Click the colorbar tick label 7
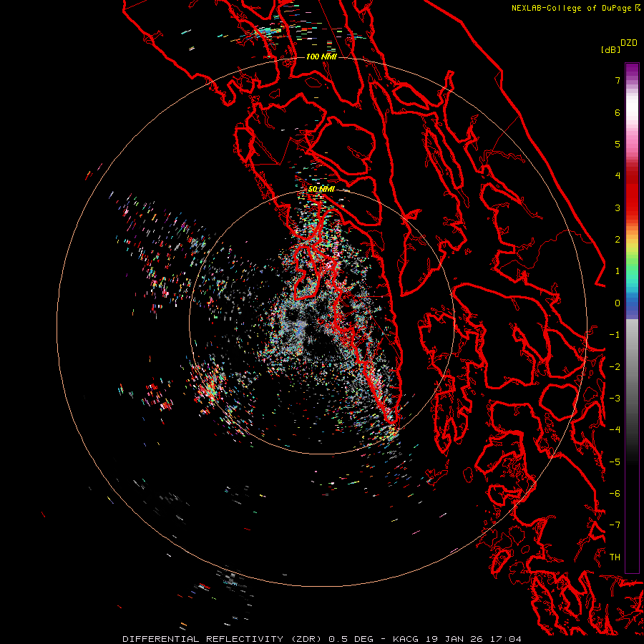The image size is (644, 644). pyautogui.click(x=618, y=80)
